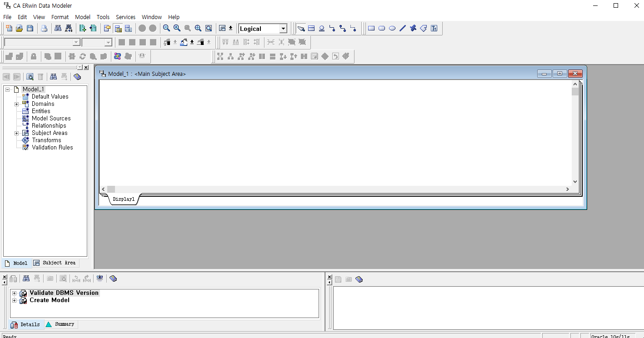This screenshot has width=644, height=338.
Task: Click the zoom out magnifier
Action: point(166,28)
